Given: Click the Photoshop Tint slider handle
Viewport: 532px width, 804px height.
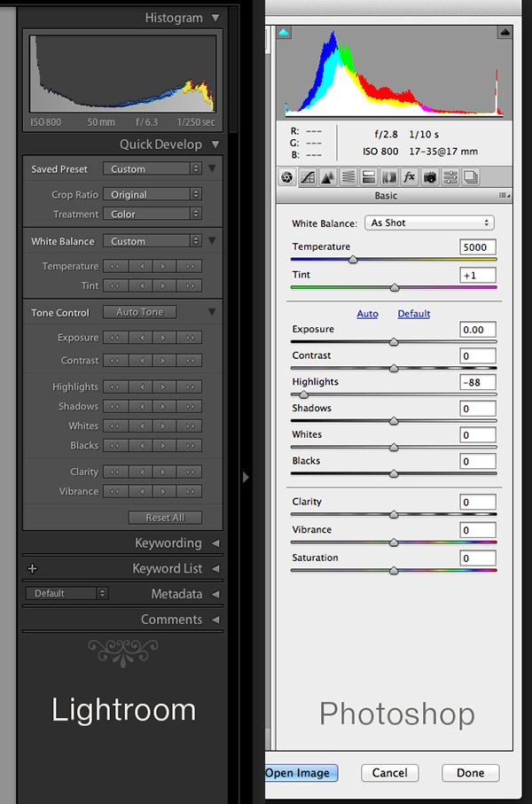Looking at the screenshot, I should [395, 288].
